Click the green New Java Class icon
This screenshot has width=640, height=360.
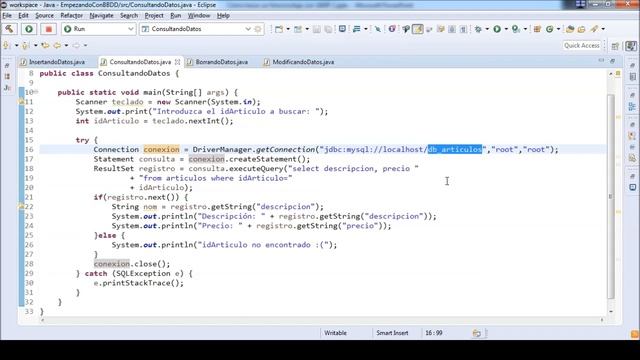coord(549,29)
